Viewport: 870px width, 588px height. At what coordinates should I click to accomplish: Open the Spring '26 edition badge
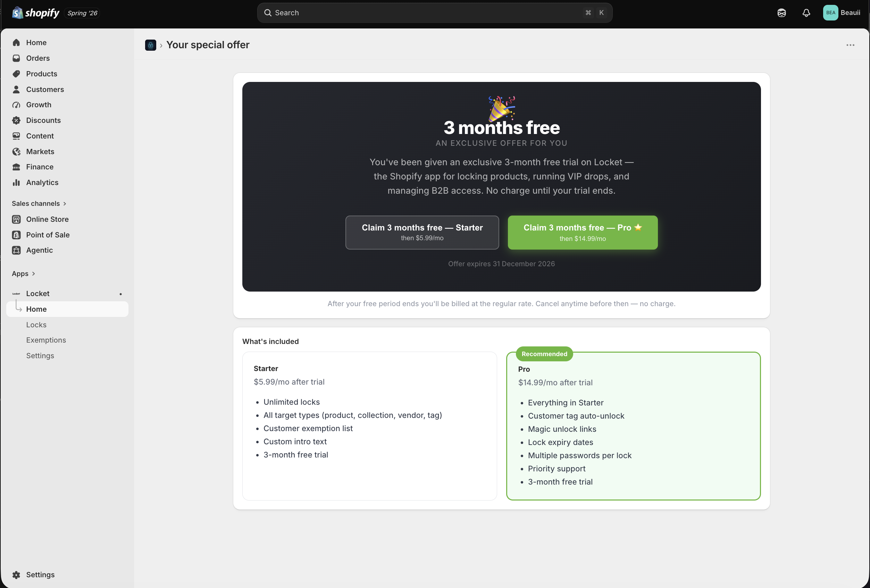pyautogui.click(x=82, y=13)
